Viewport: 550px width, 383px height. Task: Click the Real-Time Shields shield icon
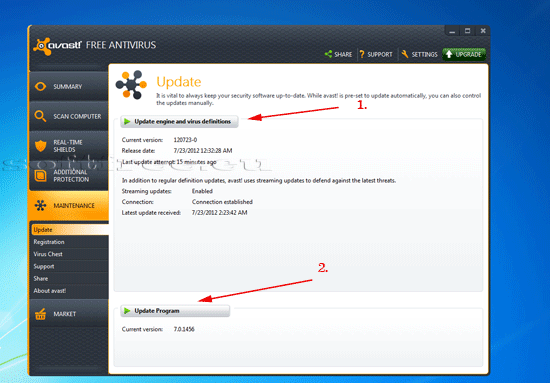[40, 146]
